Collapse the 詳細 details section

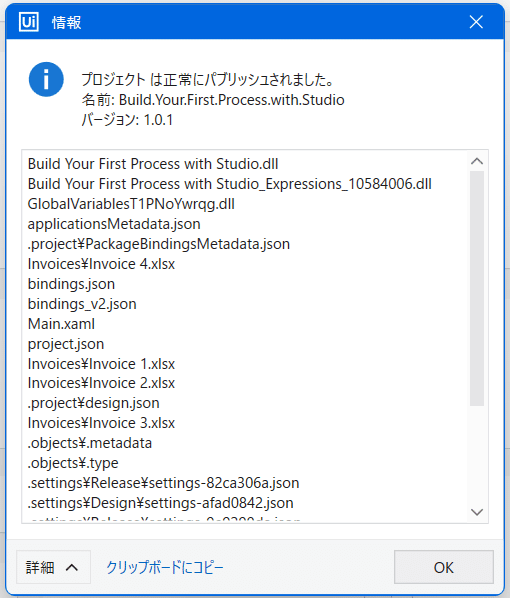53,567
